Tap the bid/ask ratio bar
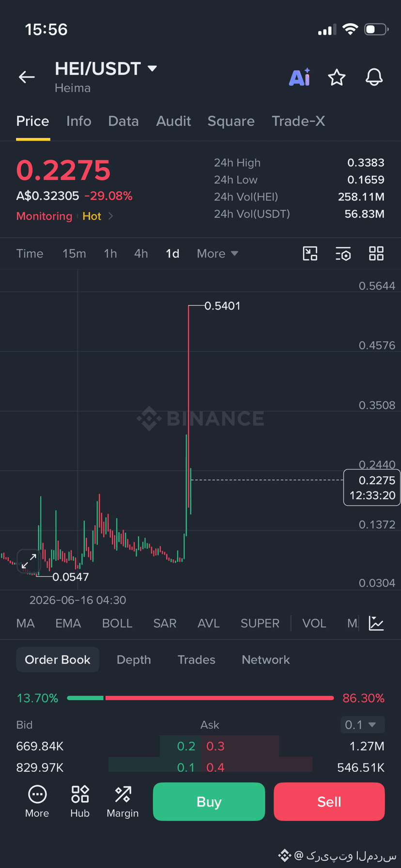Screen dimensions: 401x868 click(x=200, y=698)
